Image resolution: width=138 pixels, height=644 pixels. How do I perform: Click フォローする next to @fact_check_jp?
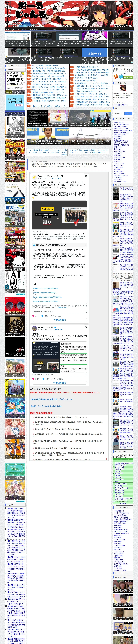56,178
